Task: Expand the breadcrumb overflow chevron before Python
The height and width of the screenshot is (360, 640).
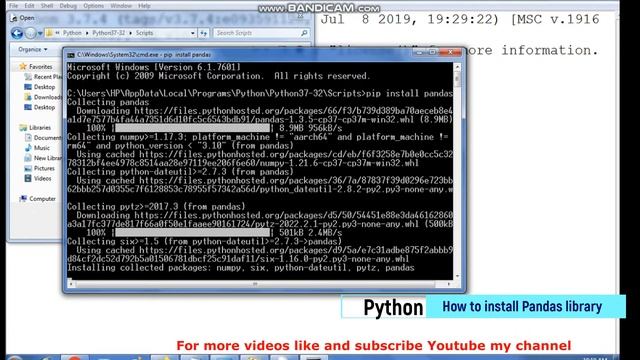Action: (x=58, y=33)
